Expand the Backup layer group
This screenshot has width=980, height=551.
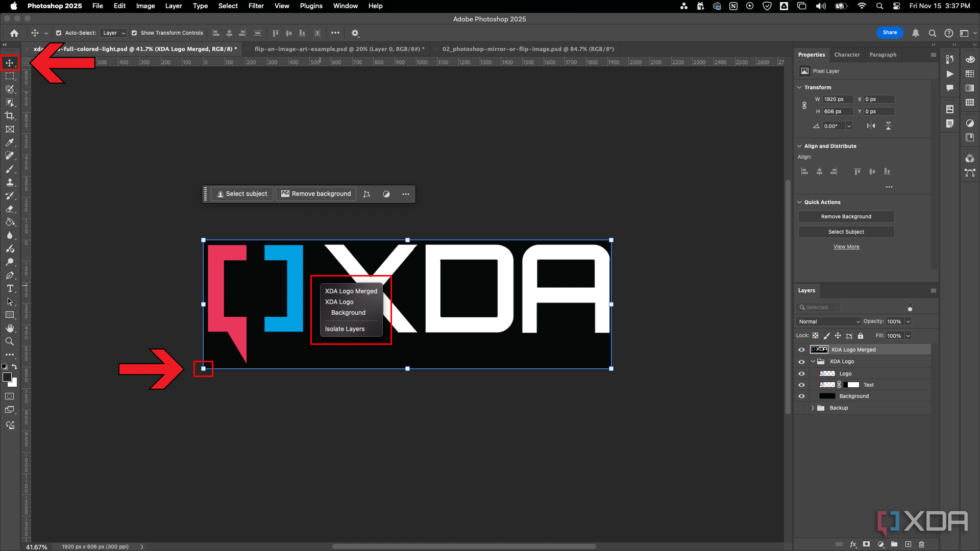pyautogui.click(x=813, y=408)
